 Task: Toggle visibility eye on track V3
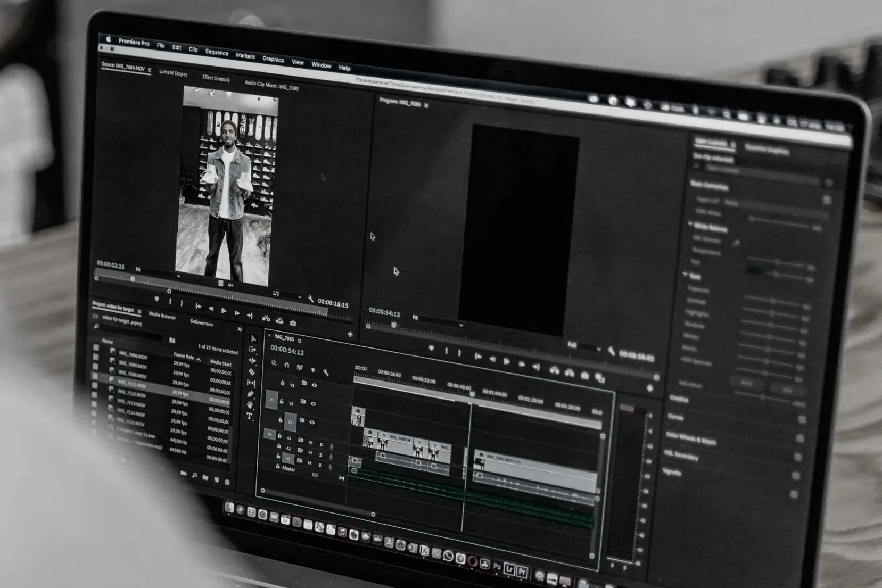tap(314, 385)
